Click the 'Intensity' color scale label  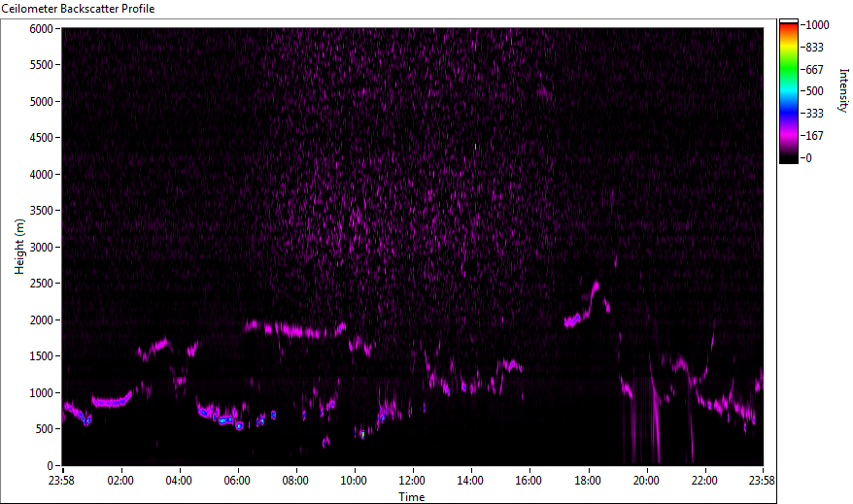tap(843, 90)
